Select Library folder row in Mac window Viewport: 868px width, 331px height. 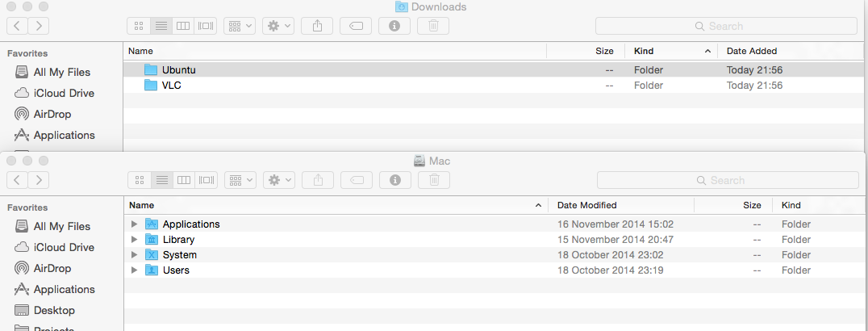[495, 240]
